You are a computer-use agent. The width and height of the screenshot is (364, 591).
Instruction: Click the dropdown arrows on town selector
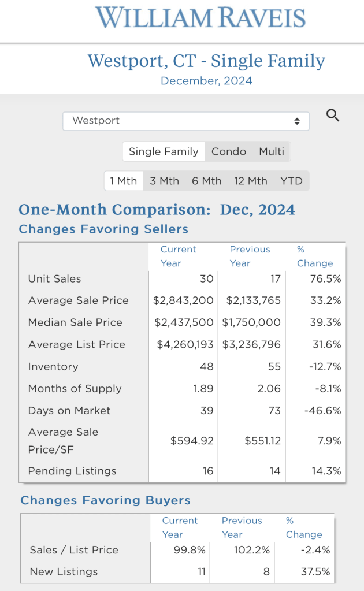click(x=297, y=121)
